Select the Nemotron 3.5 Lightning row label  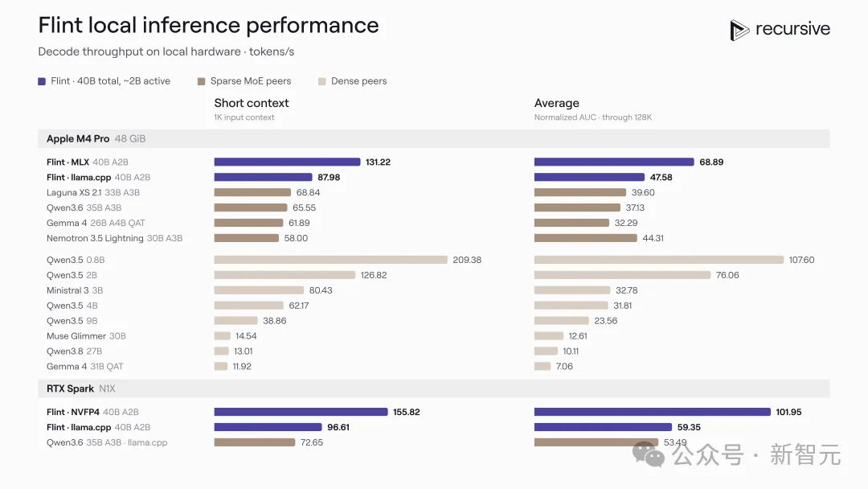point(114,238)
